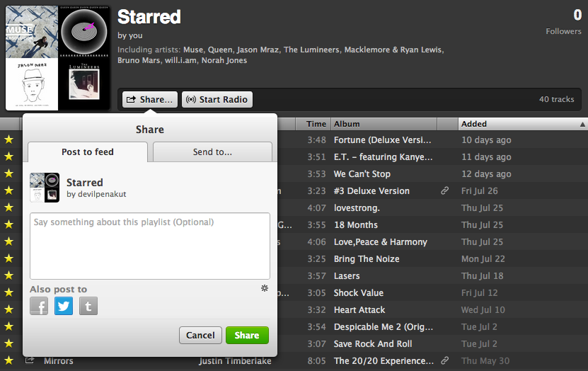Cancel the share dialog
588x371 pixels.
tap(200, 336)
